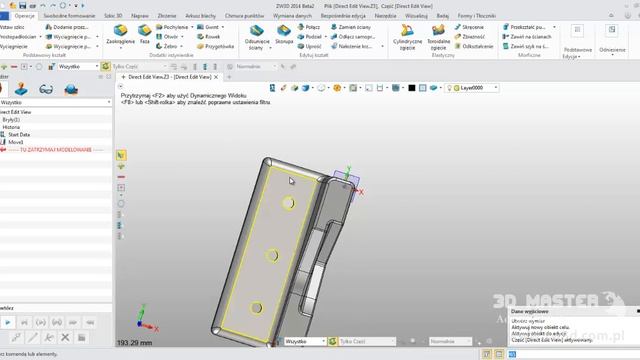Close the Direct Edit View document tab
Image resolution: width=640 pixels, height=360 pixels.
(216, 77)
